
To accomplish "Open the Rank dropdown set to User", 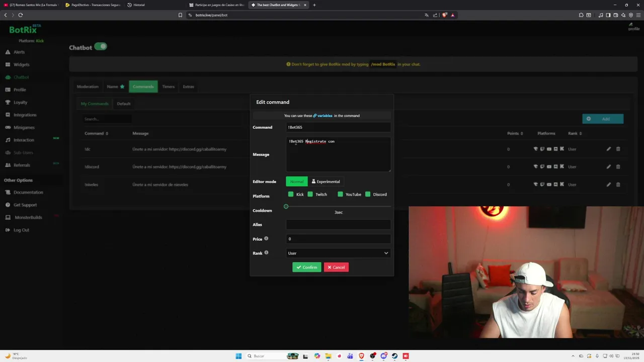I will pyautogui.click(x=338, y=253).
